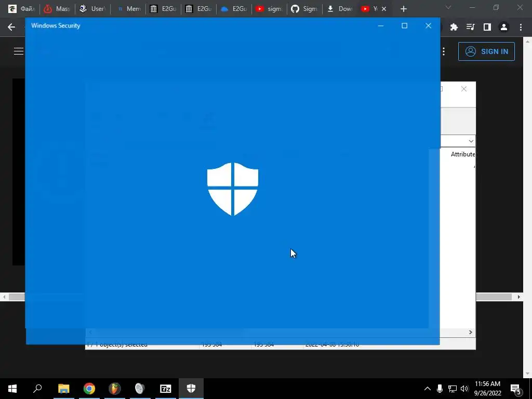
Task: Expand the address dropdown in 7-Zip window
Action: [471, 141]
